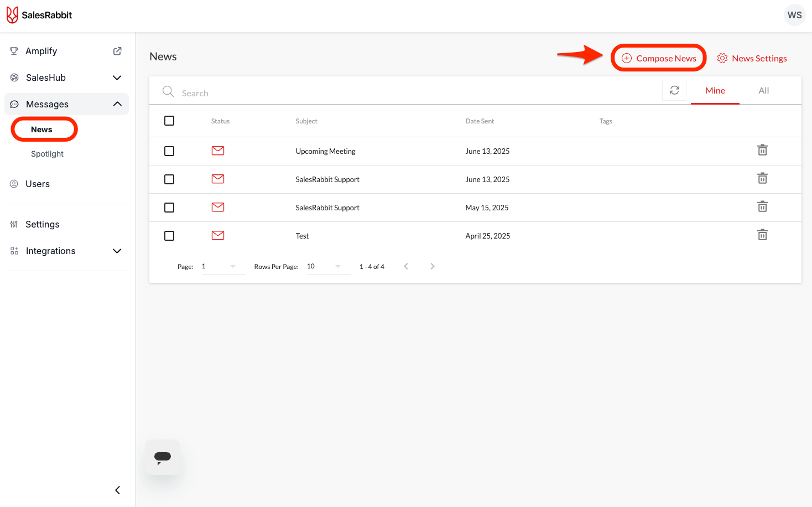Collapse the Messages menu chevron

[117, 104]
